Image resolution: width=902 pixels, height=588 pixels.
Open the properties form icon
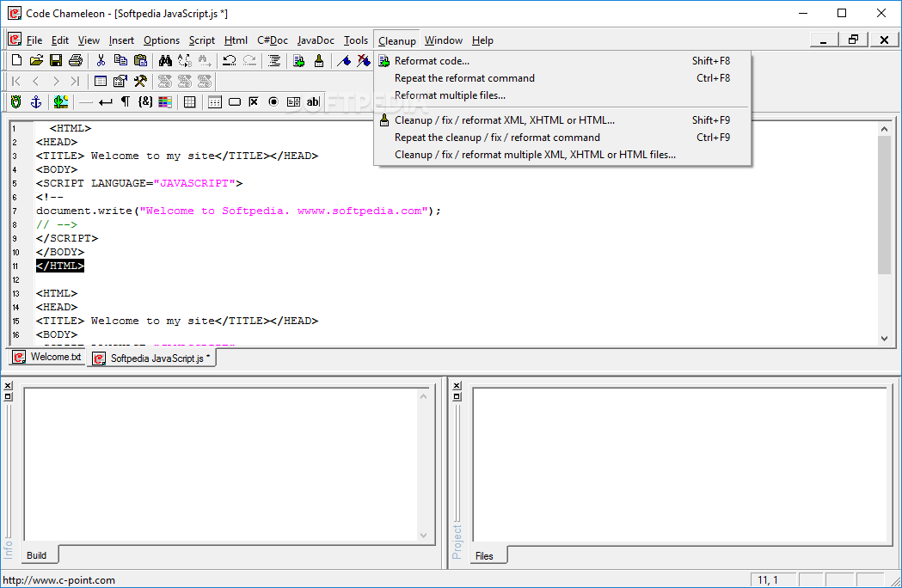tap(120, 81)
